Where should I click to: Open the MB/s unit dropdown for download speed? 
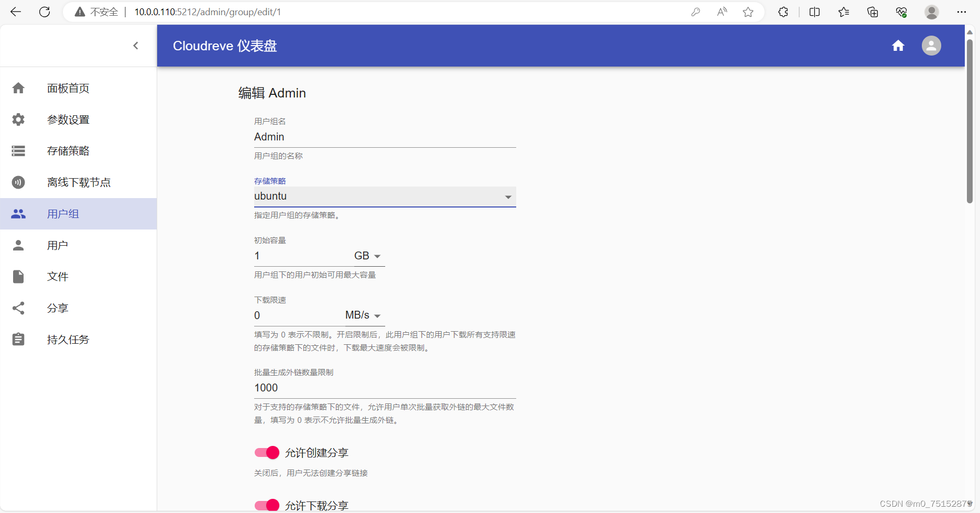pos(364,315)
